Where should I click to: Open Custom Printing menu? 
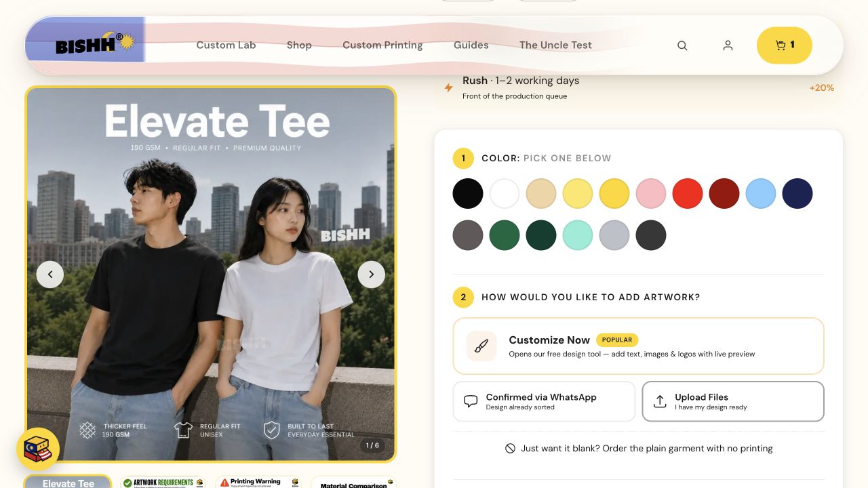point(382,45)
